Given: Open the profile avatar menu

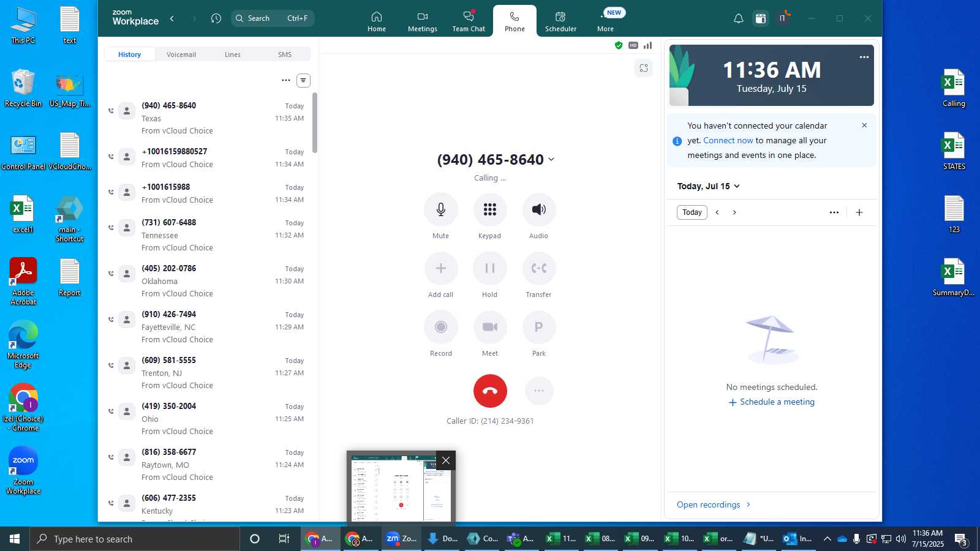Looking at the screenshot, I should pos(783,18).
